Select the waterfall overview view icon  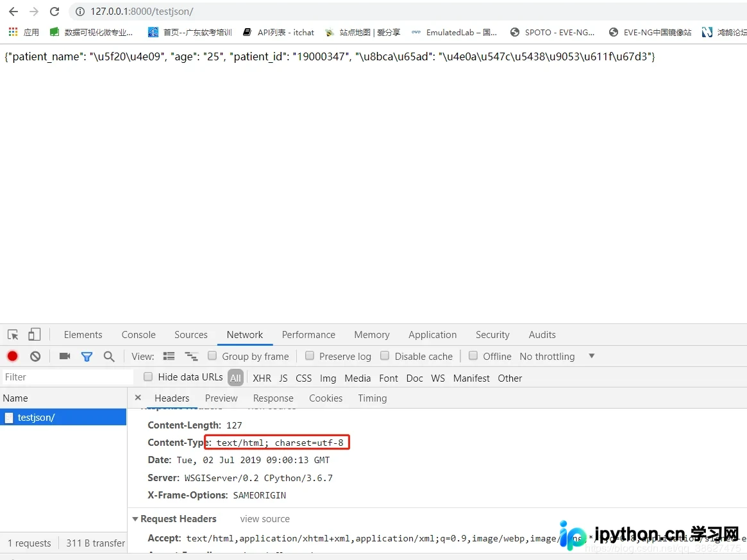pyautogui.click(x=191, y=356)
